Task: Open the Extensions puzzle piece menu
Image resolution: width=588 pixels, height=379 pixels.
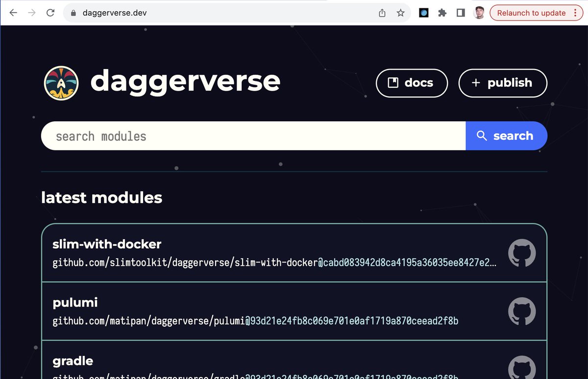Action: click(442, 13)
